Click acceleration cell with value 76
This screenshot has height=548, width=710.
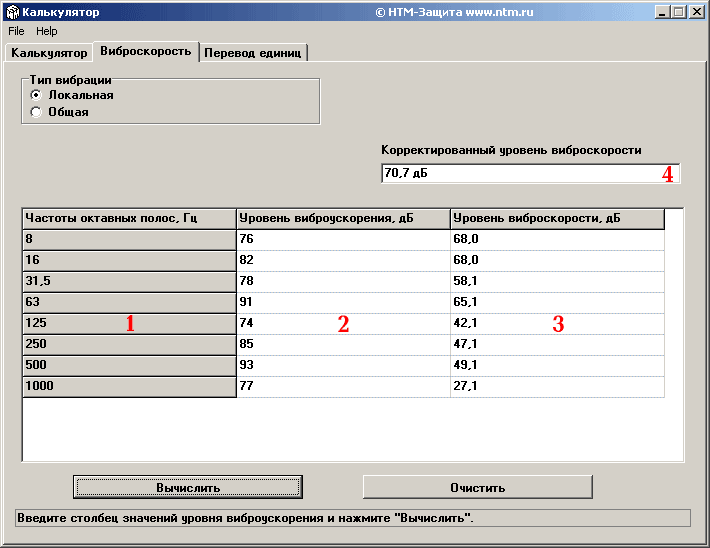343,240
